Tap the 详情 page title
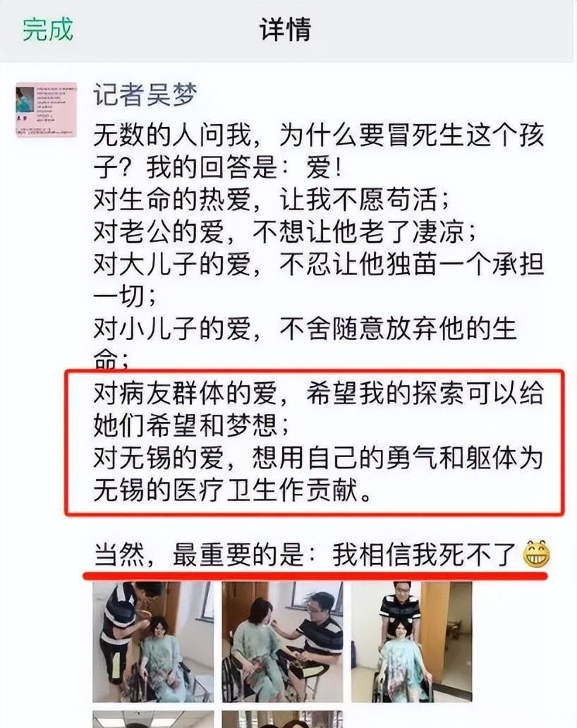 coord(285,29)
